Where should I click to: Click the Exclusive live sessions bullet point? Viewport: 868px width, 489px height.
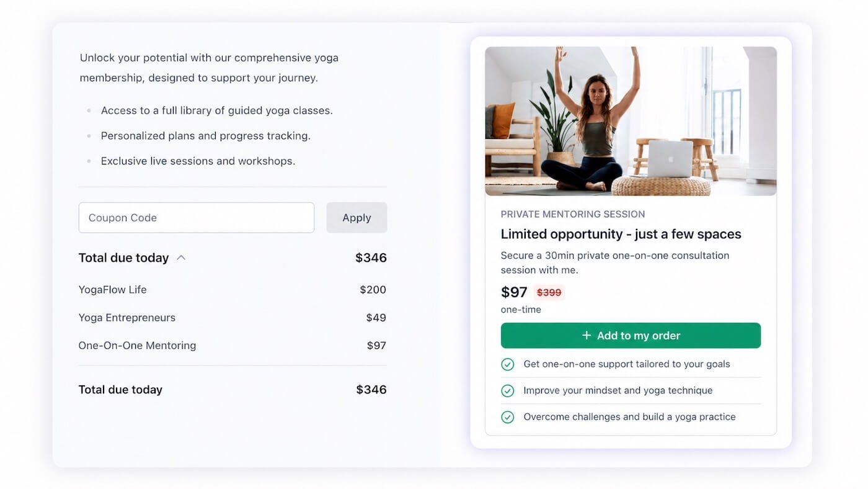click(x=198, y=161)
